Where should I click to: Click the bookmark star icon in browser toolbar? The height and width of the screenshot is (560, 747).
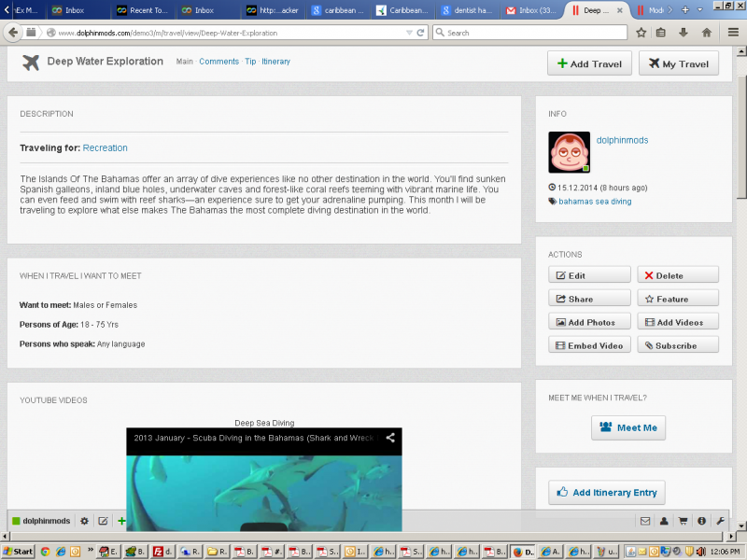(x=641, y=33)
